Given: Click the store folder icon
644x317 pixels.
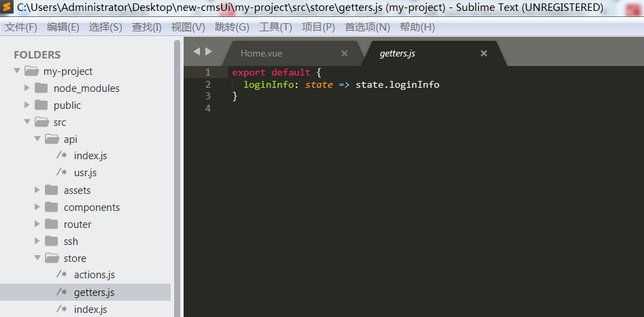Looking at the screenshot, I should click(x=52, y=258).
